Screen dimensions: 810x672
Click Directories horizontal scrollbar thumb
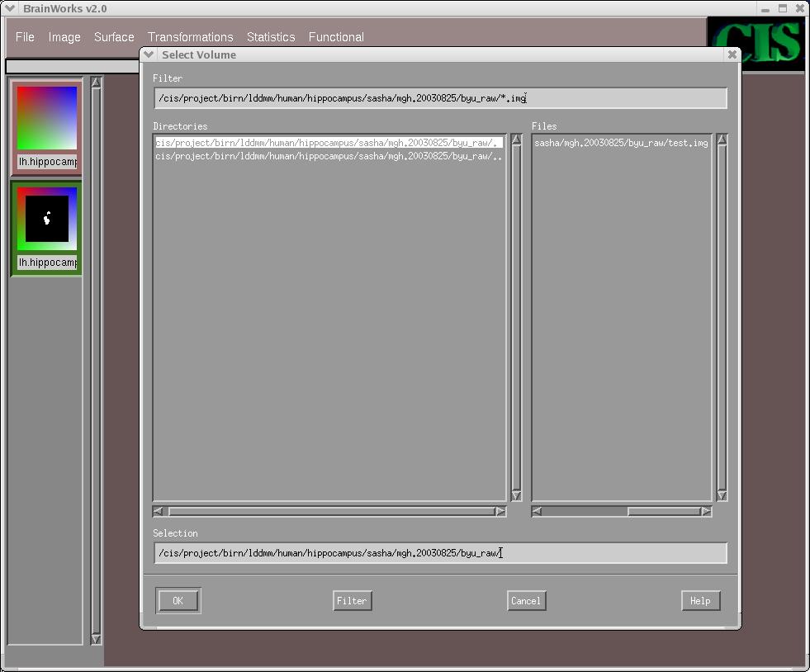click(332, 511)
